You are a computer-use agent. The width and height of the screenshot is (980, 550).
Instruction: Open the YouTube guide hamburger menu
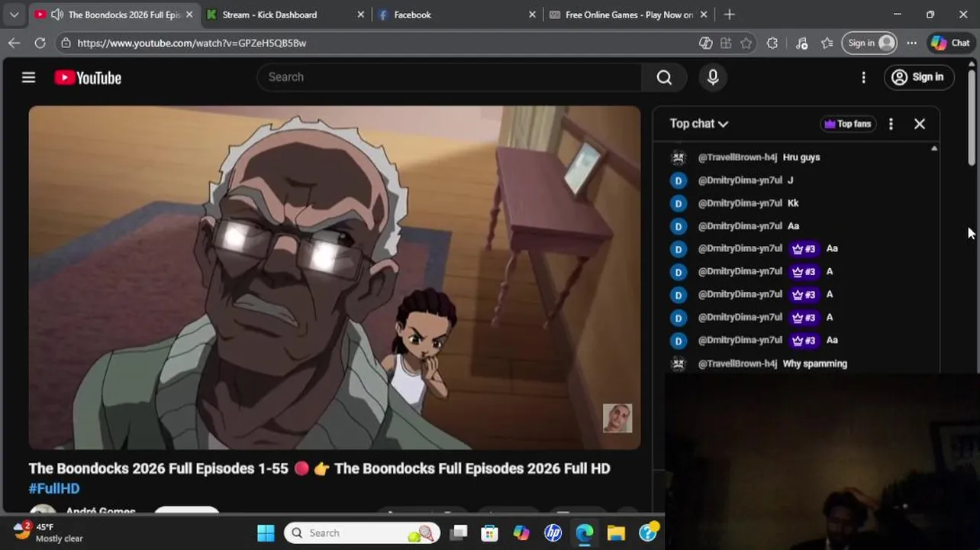pos(28,77)
